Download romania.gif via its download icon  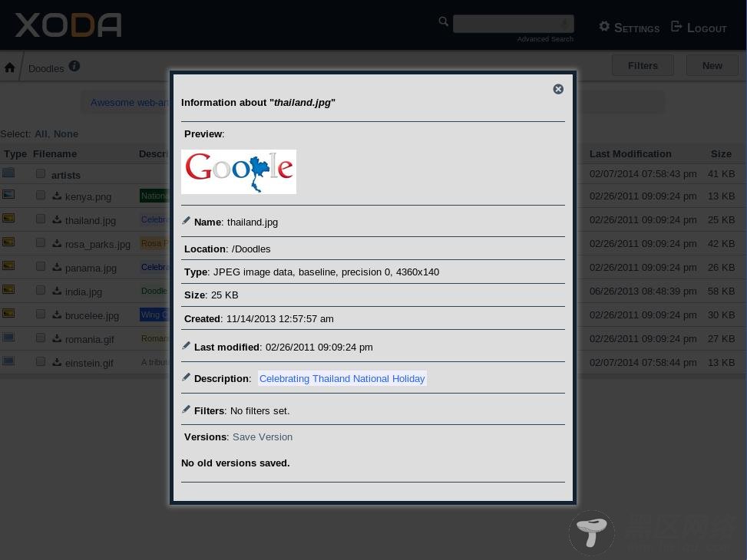(x=57, y=338)
